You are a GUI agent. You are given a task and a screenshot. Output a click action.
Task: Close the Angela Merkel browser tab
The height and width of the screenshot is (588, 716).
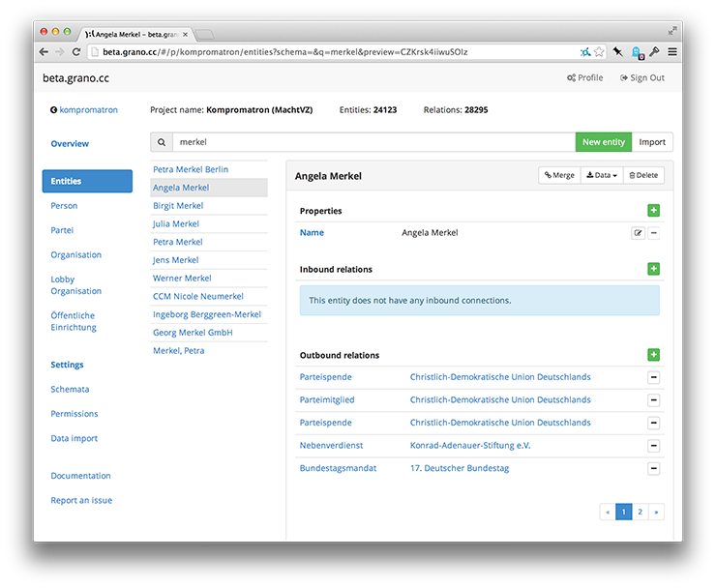point(185,34)
